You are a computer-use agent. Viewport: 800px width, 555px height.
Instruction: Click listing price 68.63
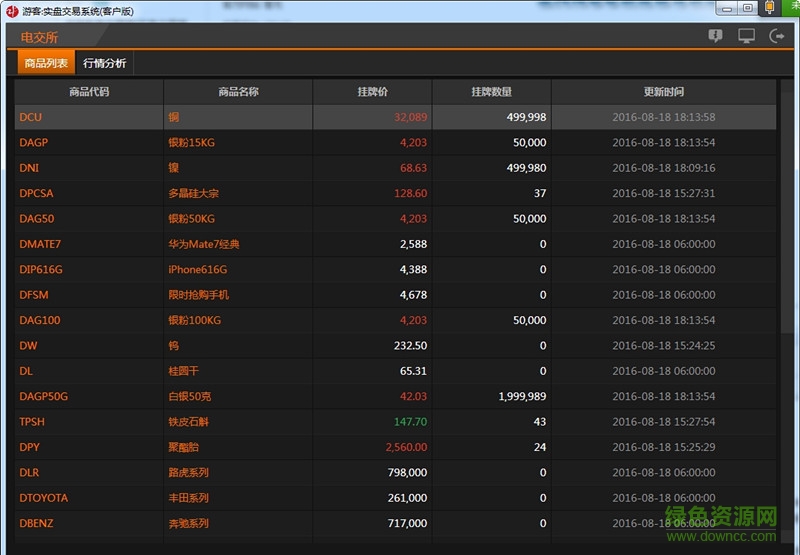[x=413, y=168]
